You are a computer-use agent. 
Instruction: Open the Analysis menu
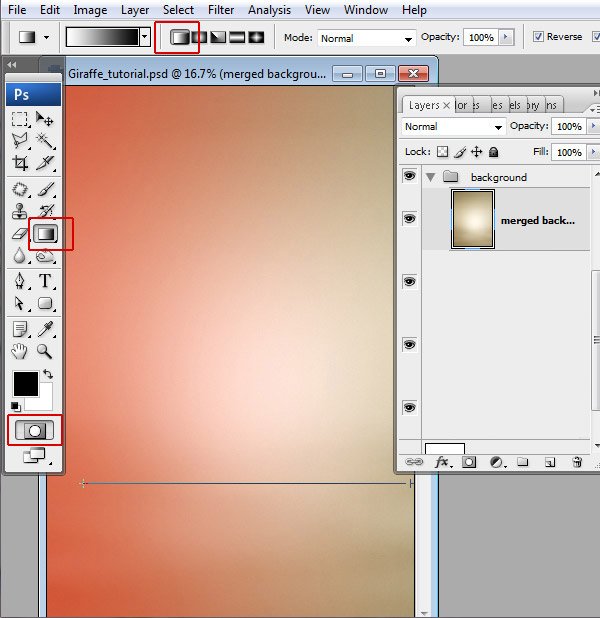pyautogui.click(x=269, y=10)
